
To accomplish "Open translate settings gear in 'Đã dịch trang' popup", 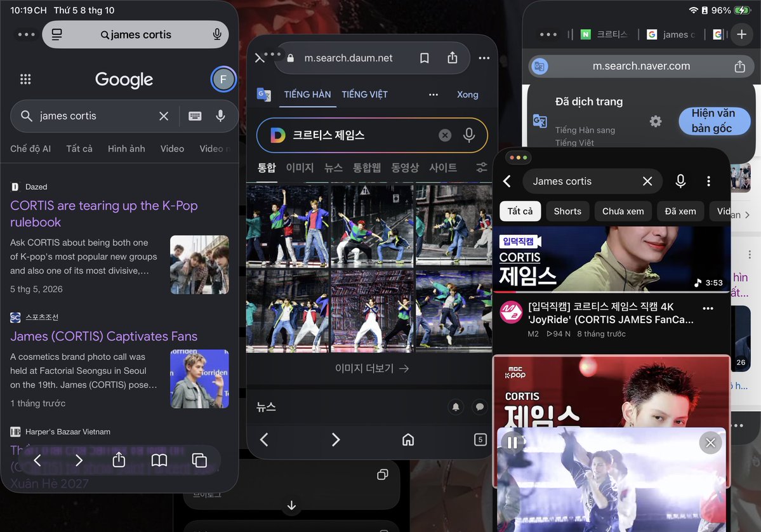I will point(655,121).
